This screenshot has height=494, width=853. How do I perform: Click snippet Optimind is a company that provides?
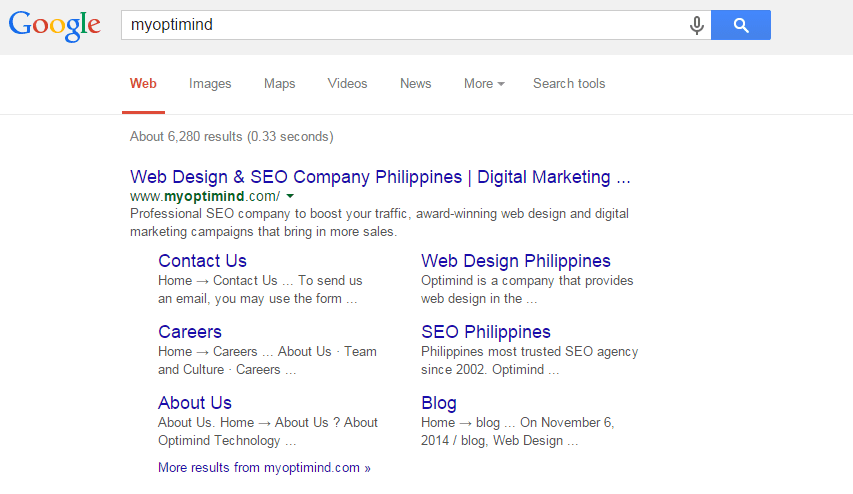pos(527,289)
